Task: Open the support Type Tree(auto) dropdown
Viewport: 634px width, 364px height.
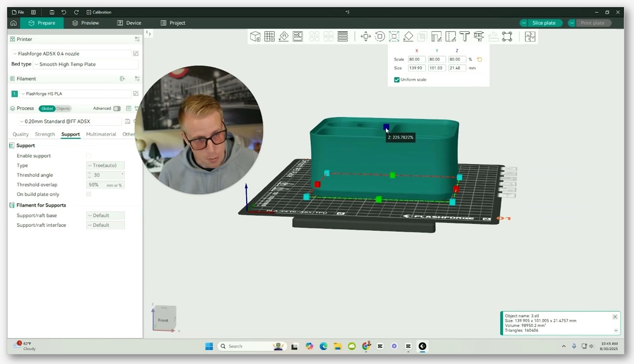Action: pyautogui.click(x=106, y=165)
